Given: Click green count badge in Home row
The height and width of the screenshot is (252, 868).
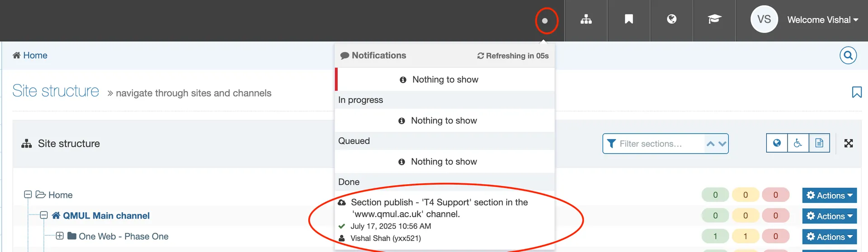Looking at the screenshot, I should coord(715,195).
